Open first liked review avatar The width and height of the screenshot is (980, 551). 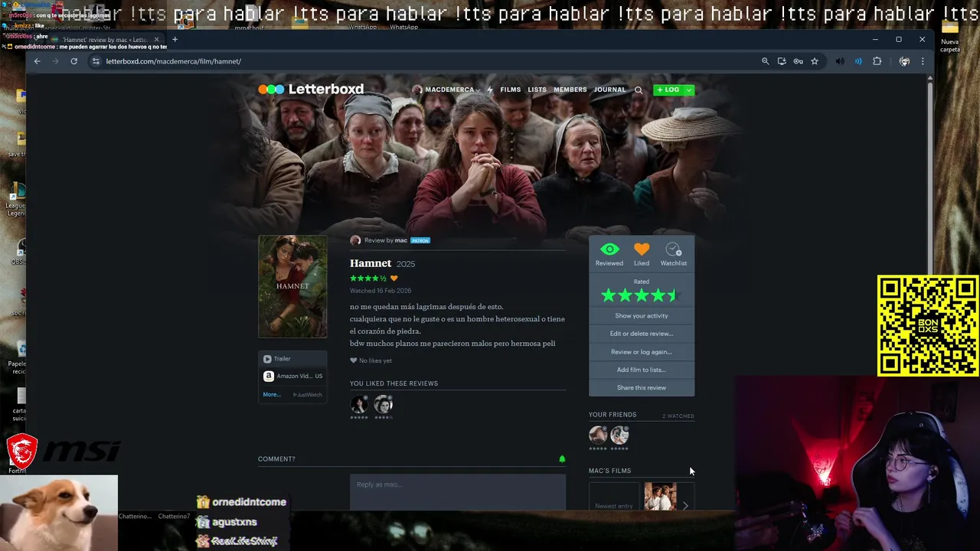click(x=359, y=405)
